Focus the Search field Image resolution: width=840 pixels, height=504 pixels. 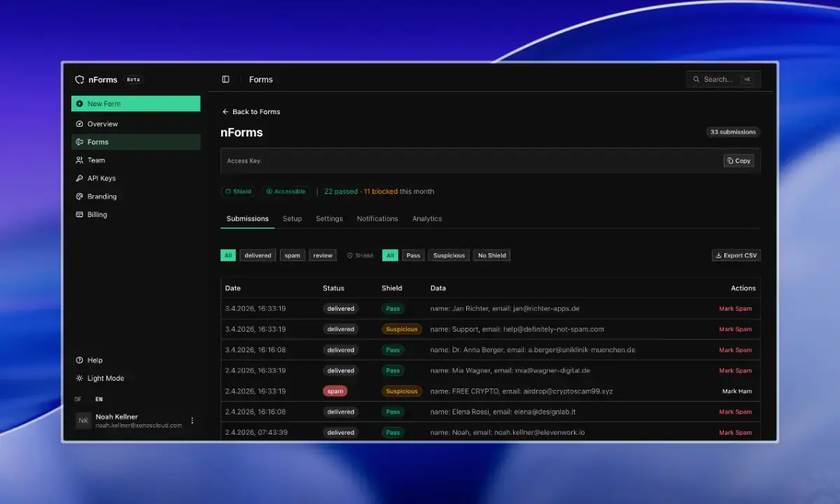pos(723,80)
